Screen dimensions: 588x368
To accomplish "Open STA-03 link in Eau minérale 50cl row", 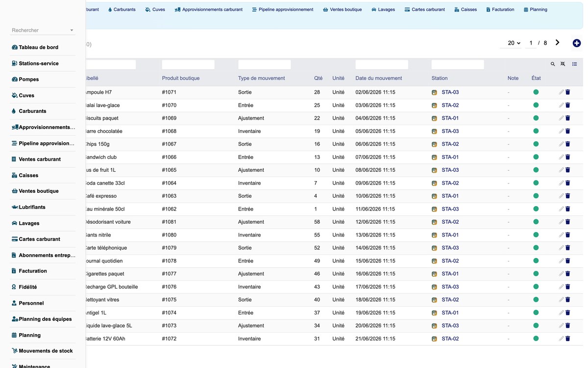I will click(x=450, y=209).
